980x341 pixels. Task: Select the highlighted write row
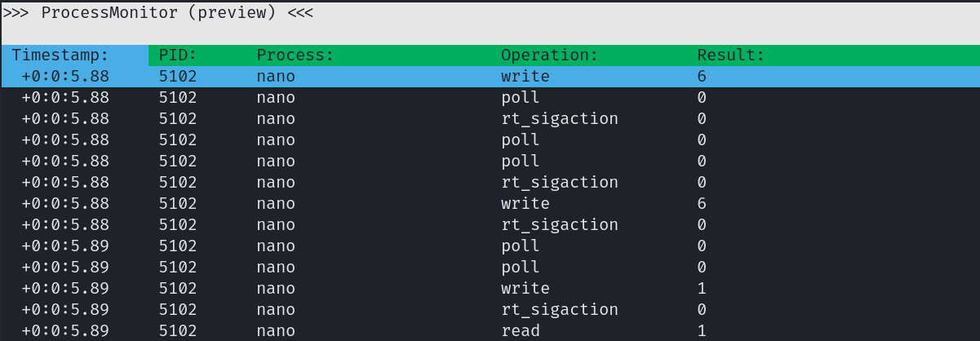coord(490,77)
